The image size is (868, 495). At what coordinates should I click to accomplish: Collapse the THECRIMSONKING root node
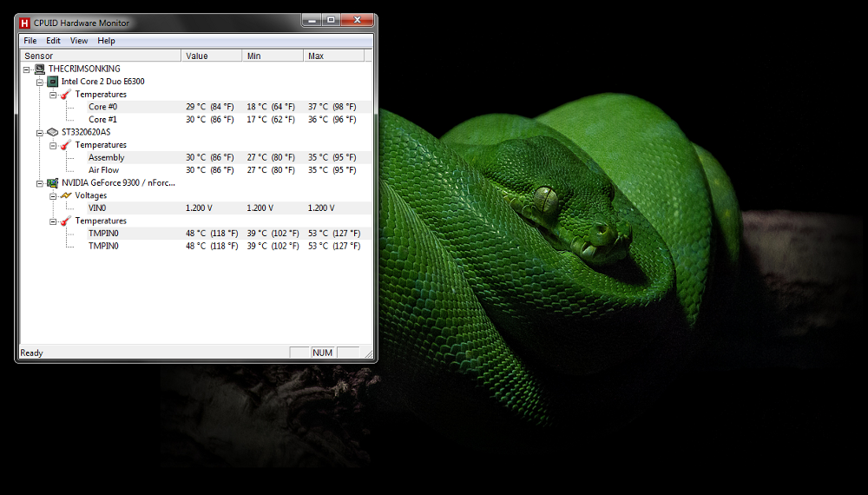(x=27, y=69)
